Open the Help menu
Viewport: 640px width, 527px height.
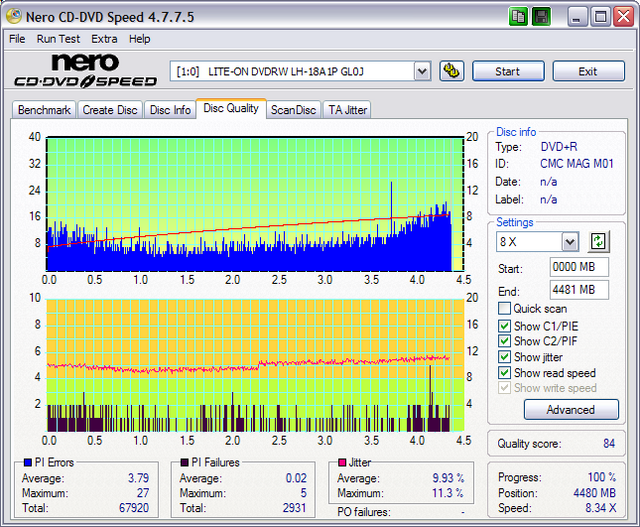140,39
